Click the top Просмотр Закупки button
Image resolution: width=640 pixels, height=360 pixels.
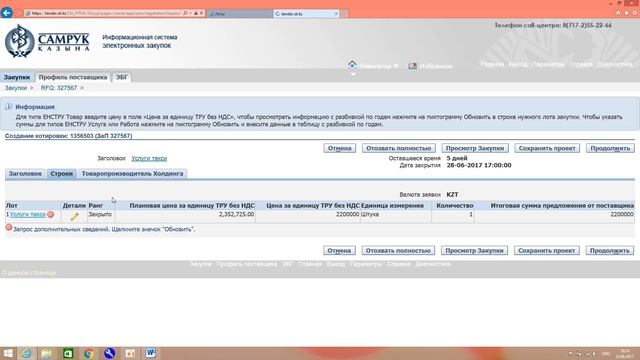click(x=475, y=148)
